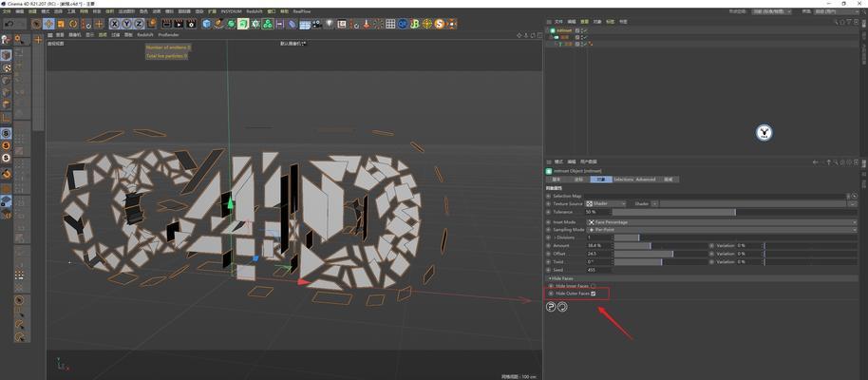Open the INSYDIUM menu

[x=231, y=11]
